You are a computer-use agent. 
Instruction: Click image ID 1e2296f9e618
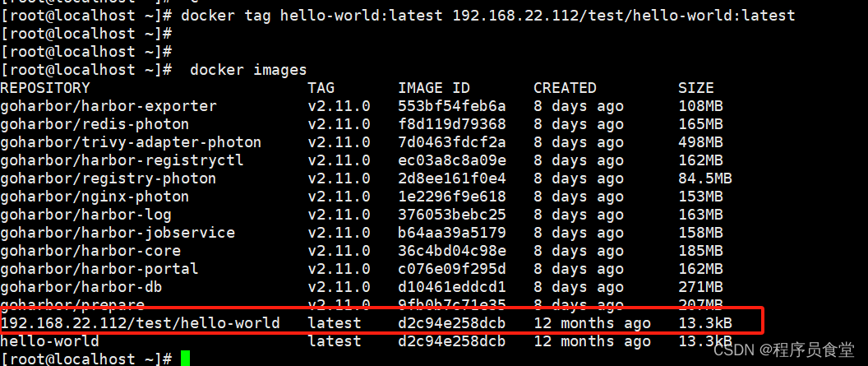coord(452,197)
